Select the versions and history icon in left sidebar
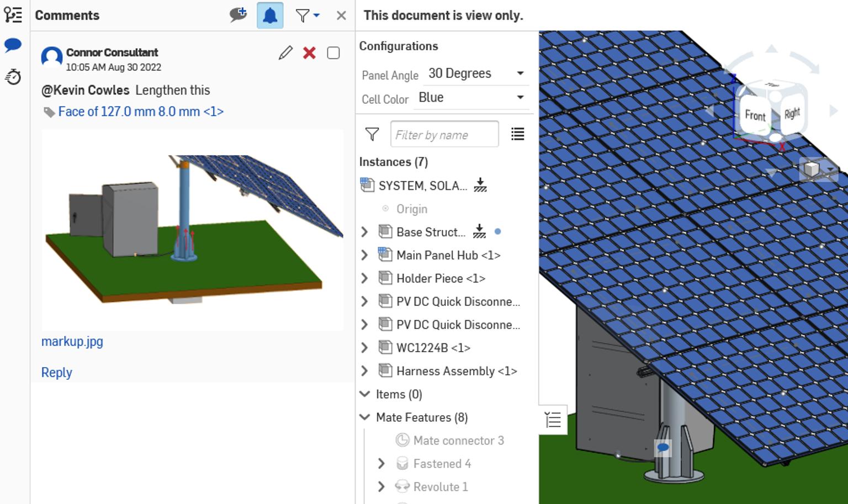The image size is (848, 504). 13,15
